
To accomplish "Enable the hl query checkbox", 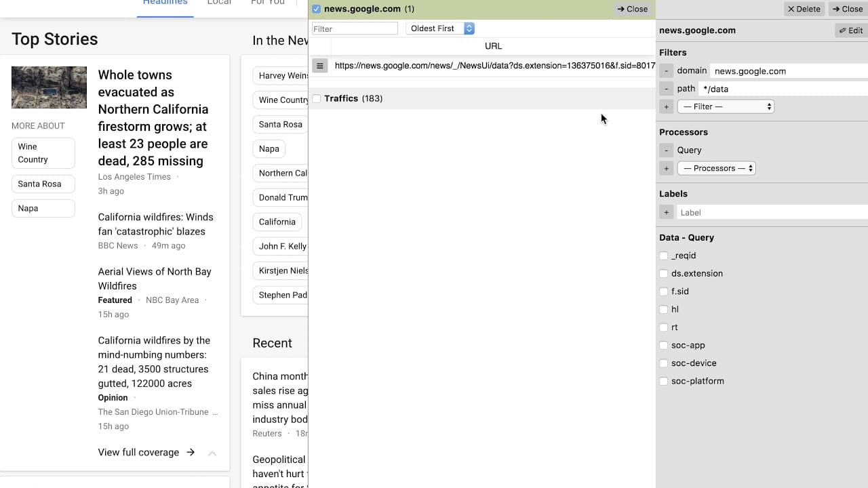I will [x=664, y=310].
